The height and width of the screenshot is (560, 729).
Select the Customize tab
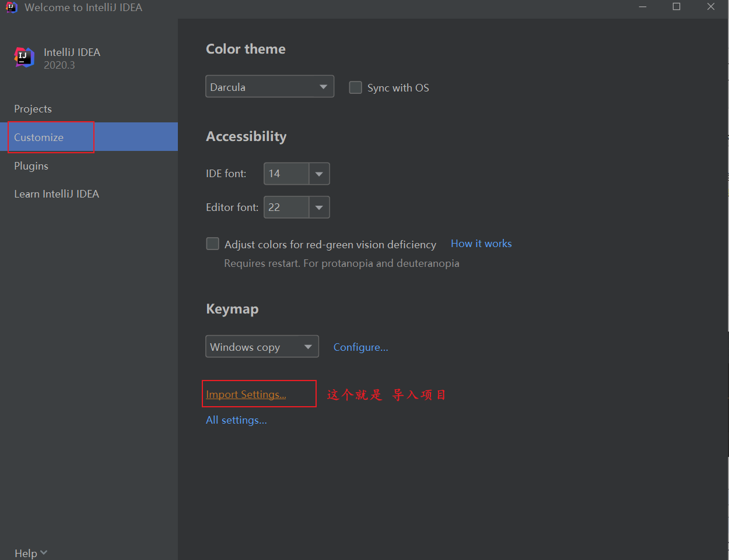pos(89,137)
